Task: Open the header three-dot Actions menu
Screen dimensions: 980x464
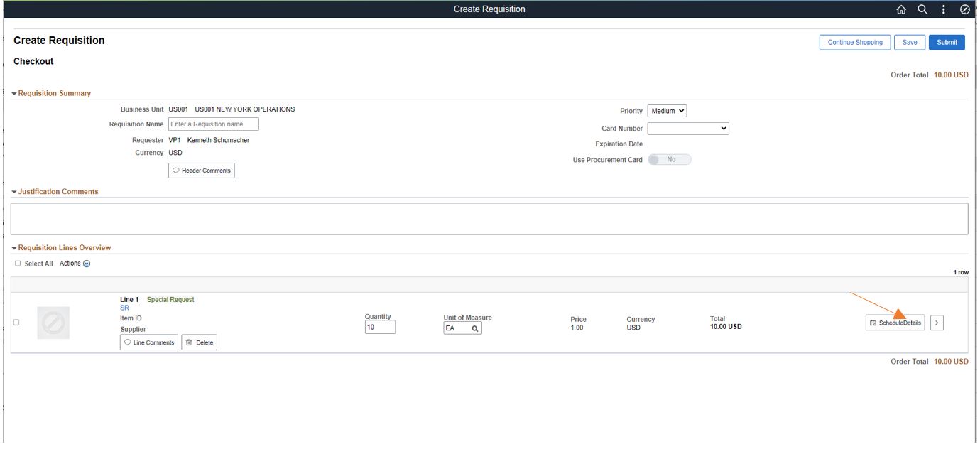Action: [942, 9]
